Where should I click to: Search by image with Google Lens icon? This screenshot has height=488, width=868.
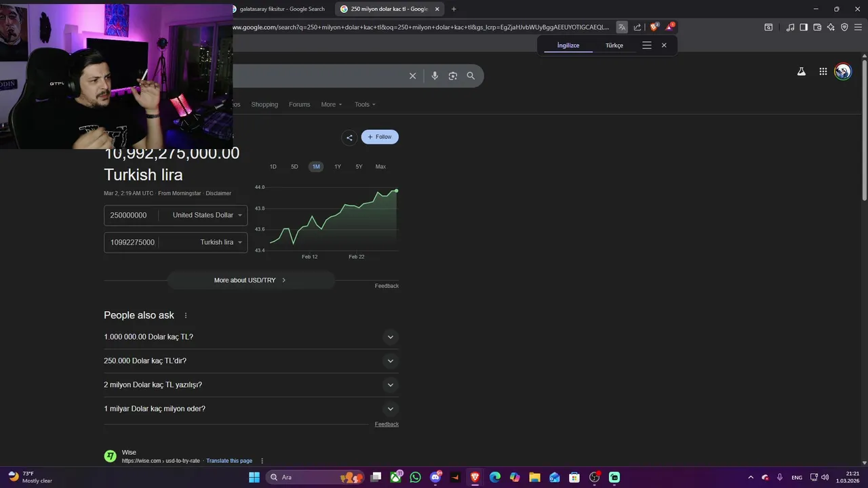coord(453,76)
